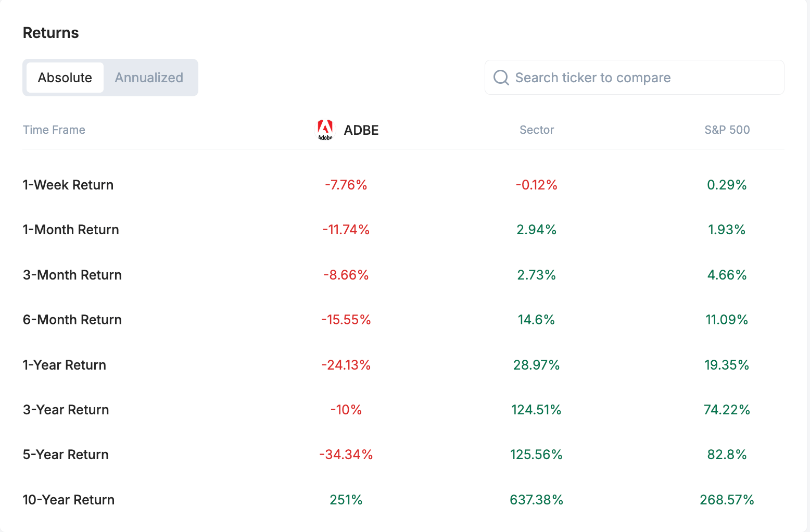This screenshot has width=810, height=532.
Task: Select ADBE's 251% ten-year return value
Action: [346, 499]
